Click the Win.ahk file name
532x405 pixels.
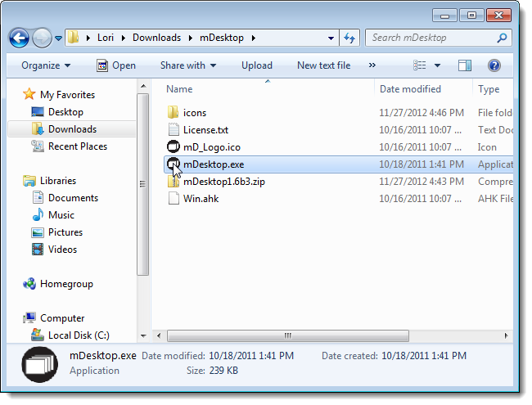pyautogui.click(x=201, y=199)
